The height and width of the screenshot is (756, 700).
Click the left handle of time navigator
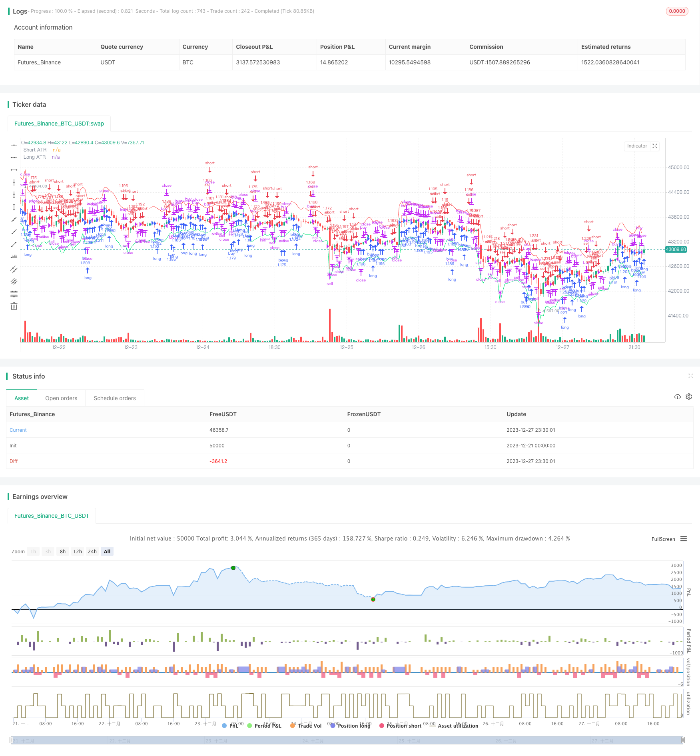tap(12, 740)
